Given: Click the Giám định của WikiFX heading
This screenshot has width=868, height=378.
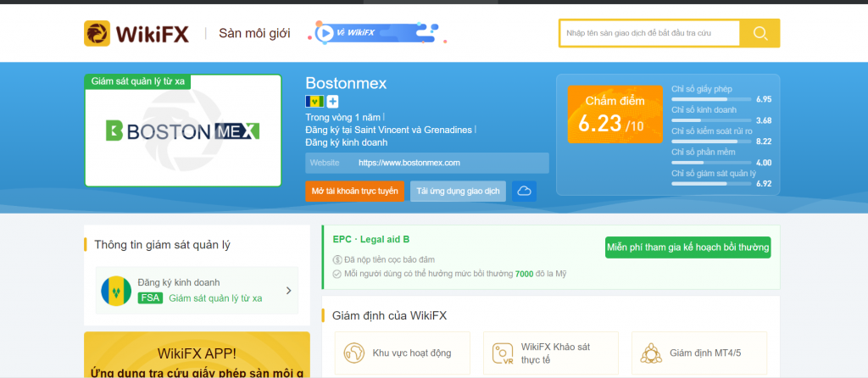Looking at the screenshot, I should coord(389,316).
